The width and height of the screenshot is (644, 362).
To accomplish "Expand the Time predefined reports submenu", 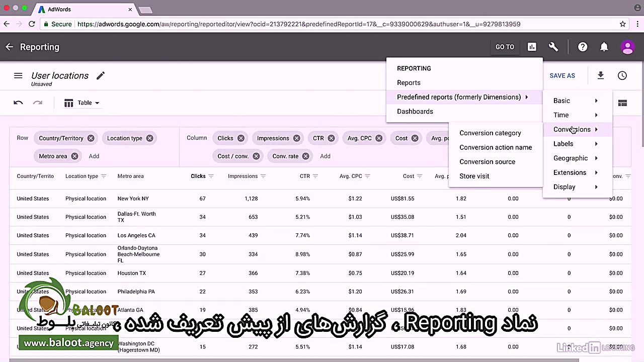I will [561, 115].
